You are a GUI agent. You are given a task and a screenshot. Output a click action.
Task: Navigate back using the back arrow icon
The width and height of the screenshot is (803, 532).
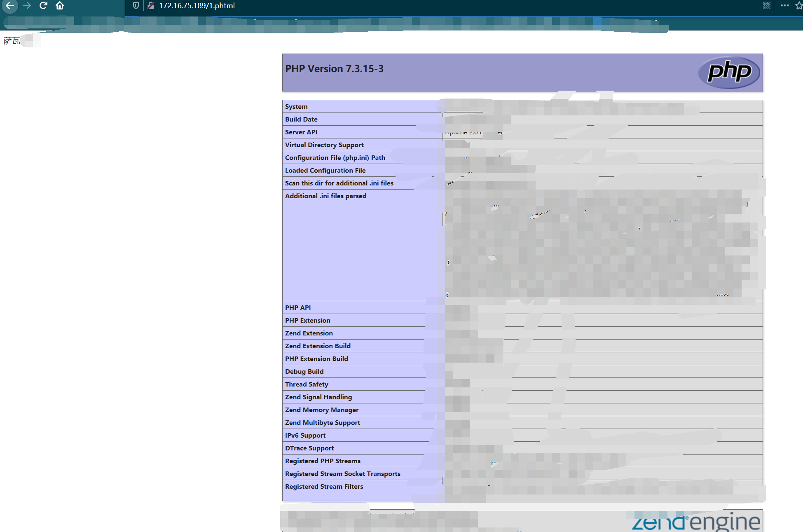point(10,6)
